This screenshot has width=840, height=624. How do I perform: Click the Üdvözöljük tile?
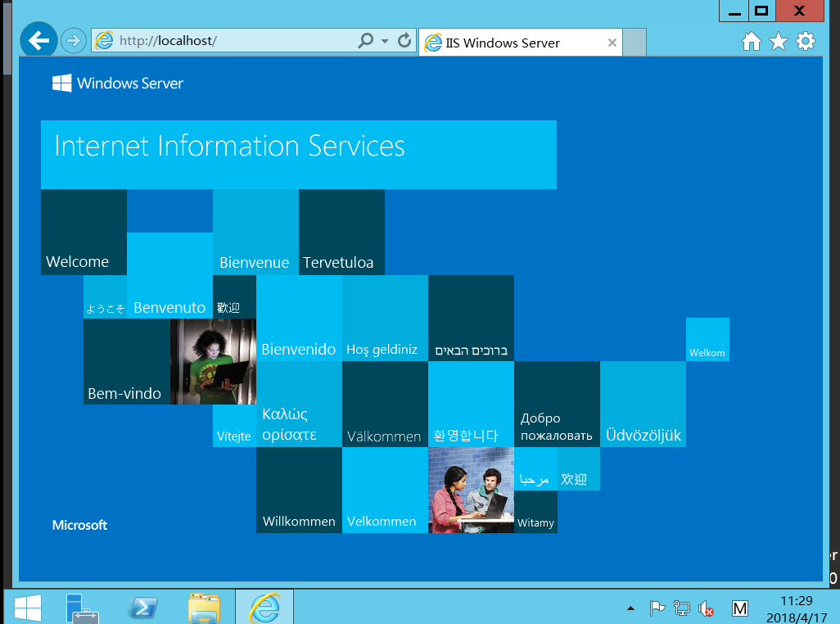643,405
